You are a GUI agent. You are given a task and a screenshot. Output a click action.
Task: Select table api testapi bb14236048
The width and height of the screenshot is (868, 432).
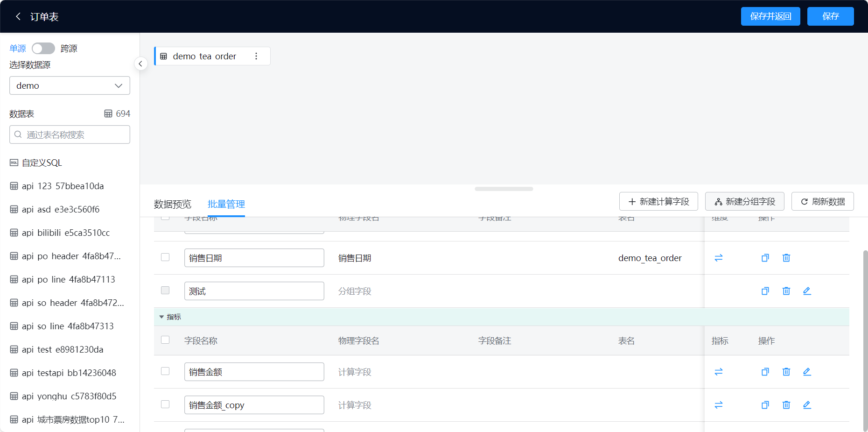click(70, 373)
